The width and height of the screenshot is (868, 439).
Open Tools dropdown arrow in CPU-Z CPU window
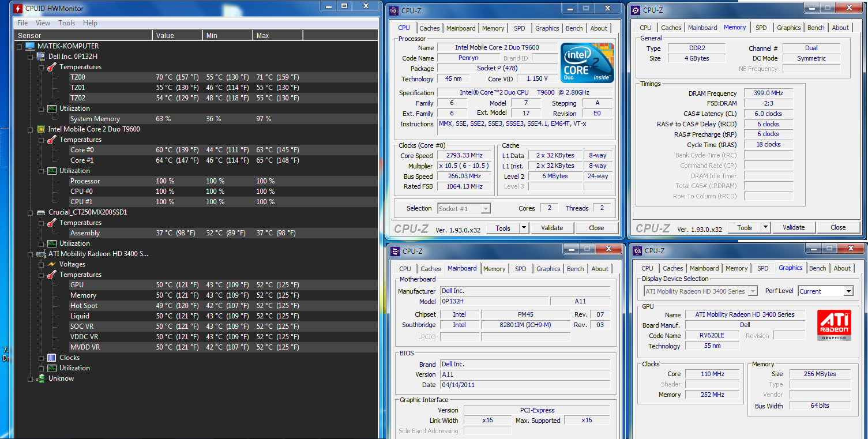524,228
